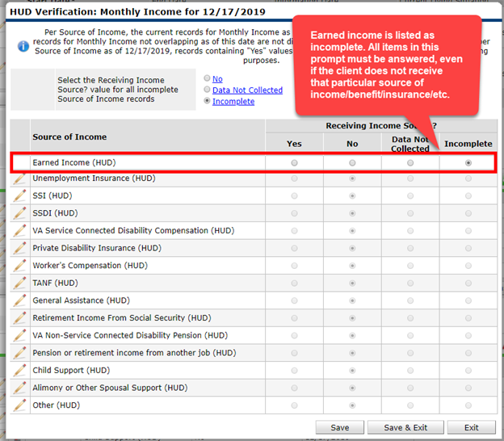Select Data Not Collected for Private Disability Insurance
Image resolution: width=504 pixels, height=441 pixels.
pyautogui.click(x=410, y=248)
